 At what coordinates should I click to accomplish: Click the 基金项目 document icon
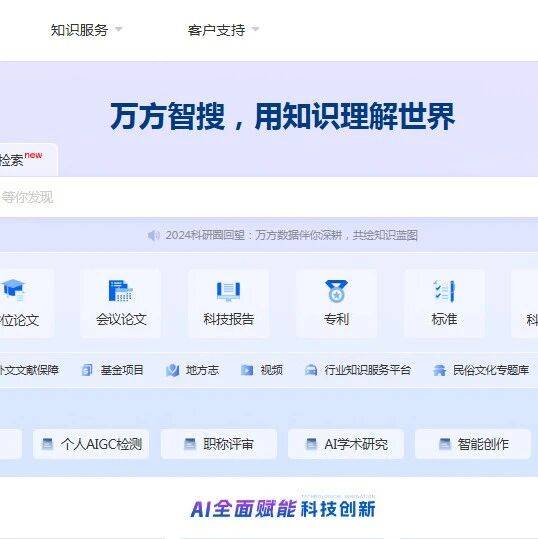(87, 370)
